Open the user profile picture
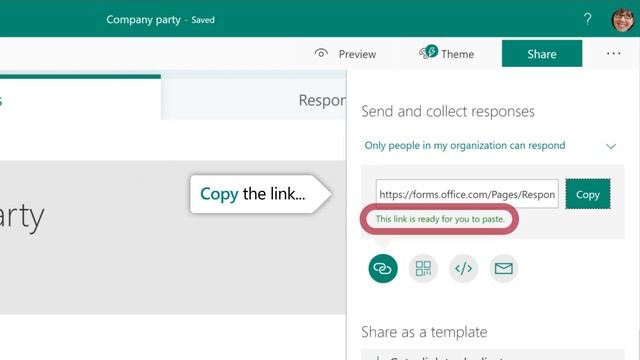 [623, 19]
